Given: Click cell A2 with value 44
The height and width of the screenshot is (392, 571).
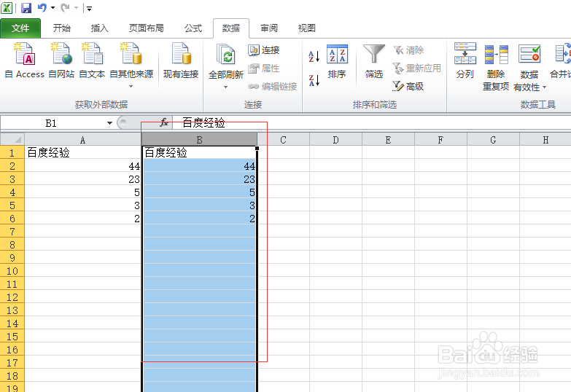Looking at the screenshot, I should coord(82,166).
